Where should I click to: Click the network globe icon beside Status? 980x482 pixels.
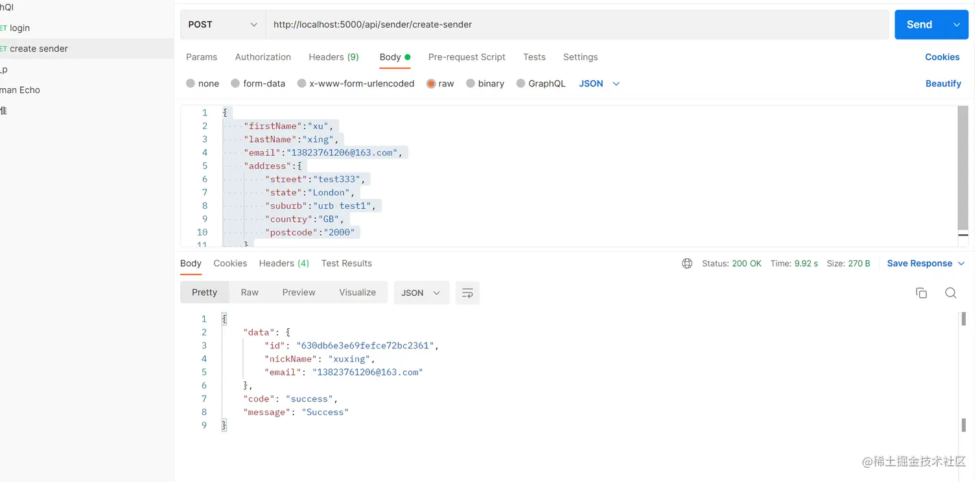click(687, 263)
